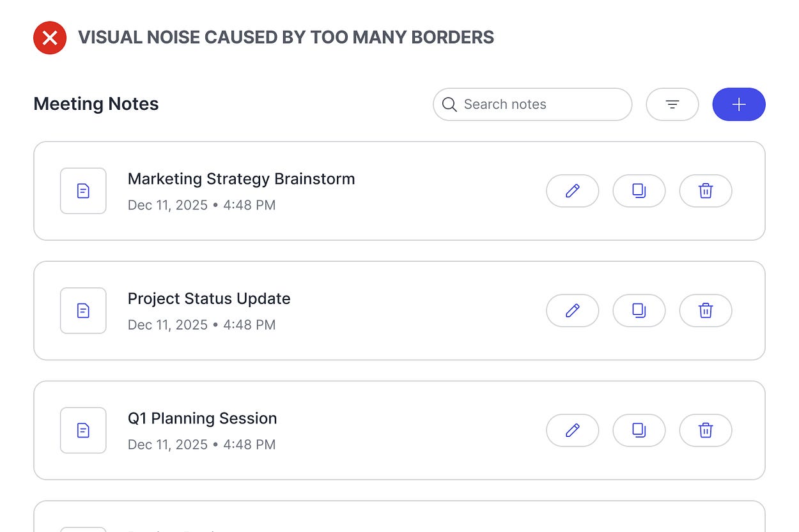Image resolution: width=799 pixels, height=532 pixels.
Task: Click the magnifying glass search icon
Action: [x=449, y=104]
